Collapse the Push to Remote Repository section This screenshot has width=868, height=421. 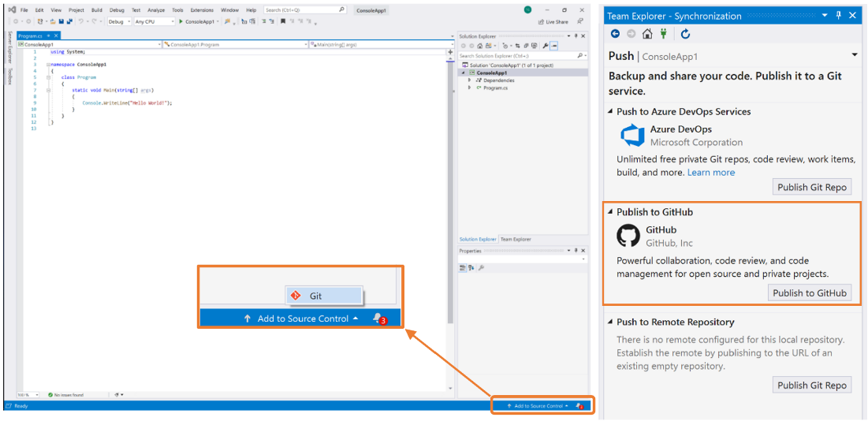click(x=610, y=322)
